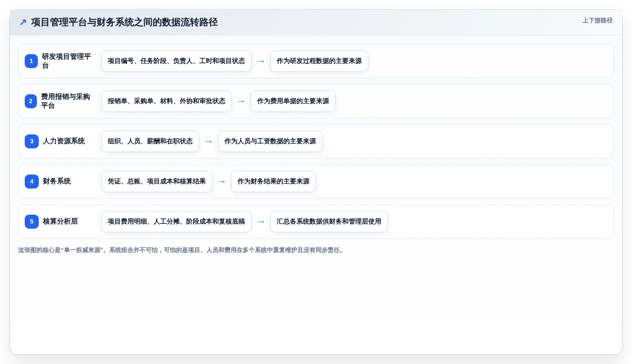Select the 费用报销与采购平台 label
Screen dimensions: 632x364
(x=67, y=101)
